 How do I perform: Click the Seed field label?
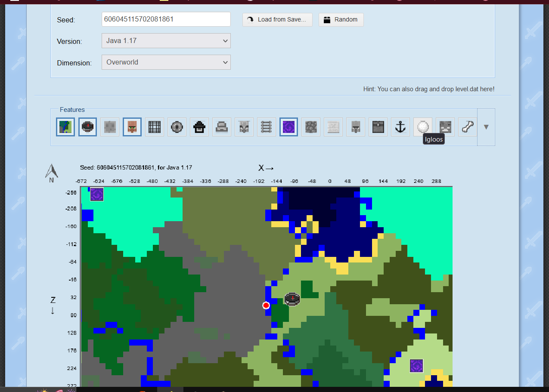click(x=66, y=20)
